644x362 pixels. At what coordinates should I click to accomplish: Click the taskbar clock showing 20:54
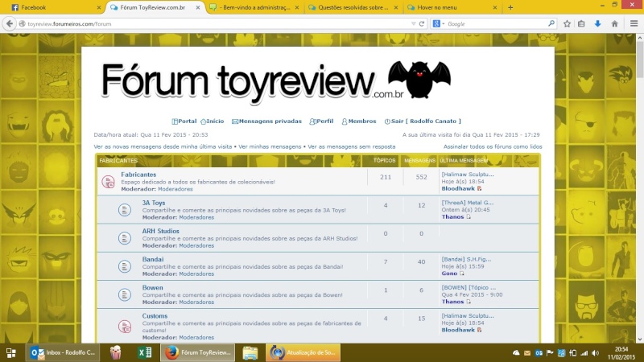621,353
